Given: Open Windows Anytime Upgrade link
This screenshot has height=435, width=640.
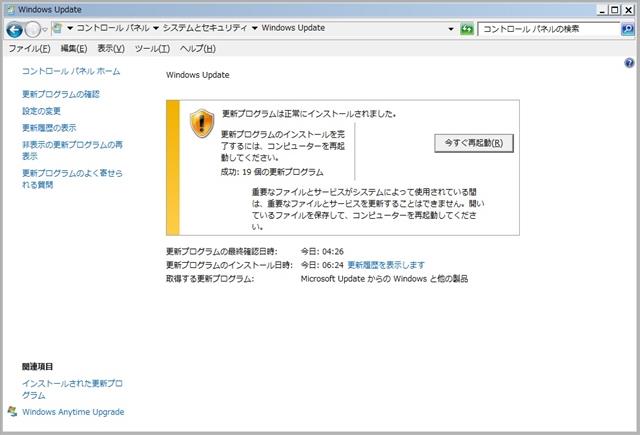Looking at the screenshot, I should click(x=73, y=412).
